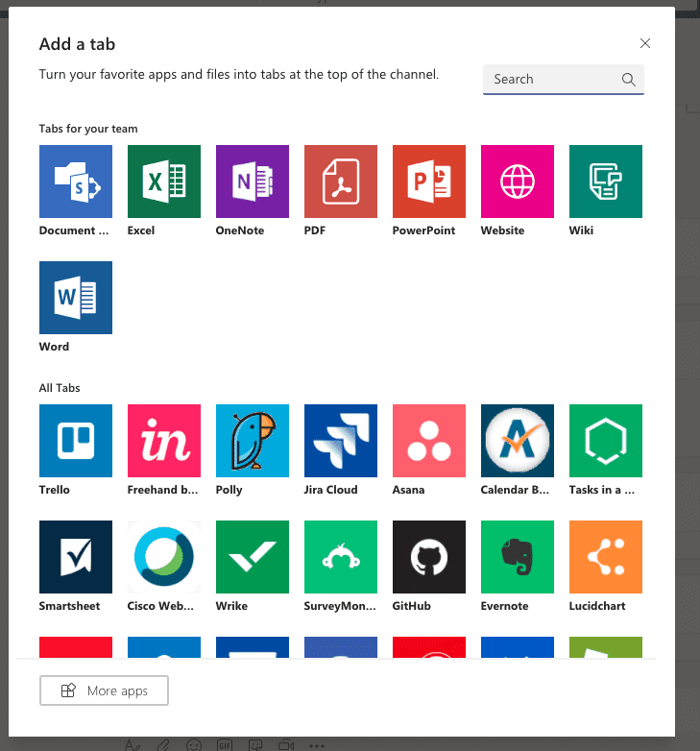The image size is (700, 751).
Task: Select the Polly parrot app
Action: (x=253, y=441)
